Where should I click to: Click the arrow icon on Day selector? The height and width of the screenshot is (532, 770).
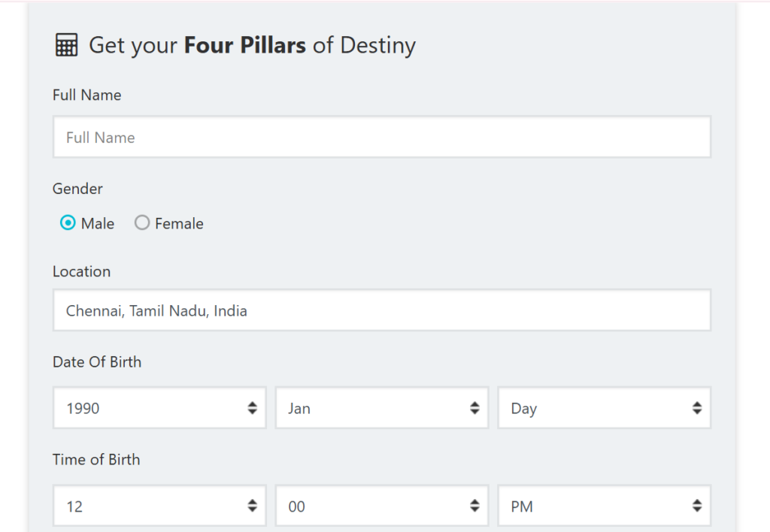pyautogui.click(x=697, y=409)
